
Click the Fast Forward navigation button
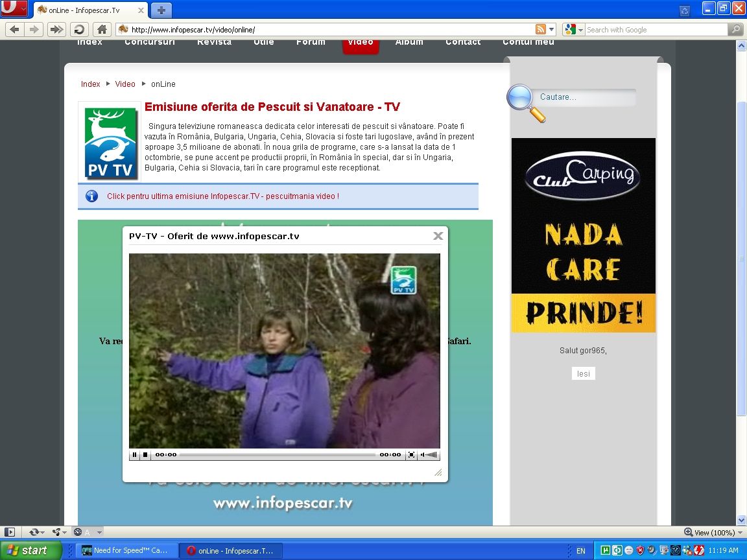56,29
